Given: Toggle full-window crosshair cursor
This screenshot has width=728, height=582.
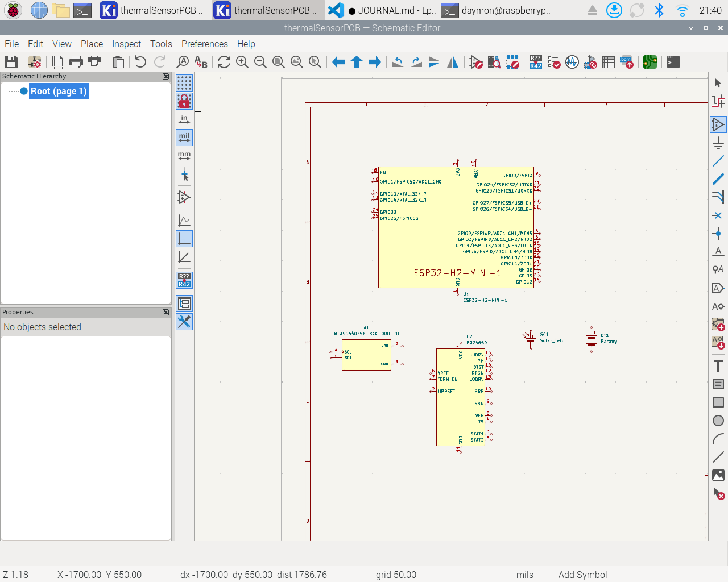Looking at the screenshot, I should (x=184, y=176).
